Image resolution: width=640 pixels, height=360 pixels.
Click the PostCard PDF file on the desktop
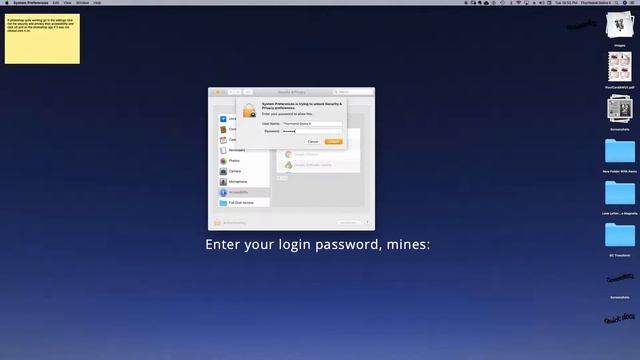tap(620, 67)
